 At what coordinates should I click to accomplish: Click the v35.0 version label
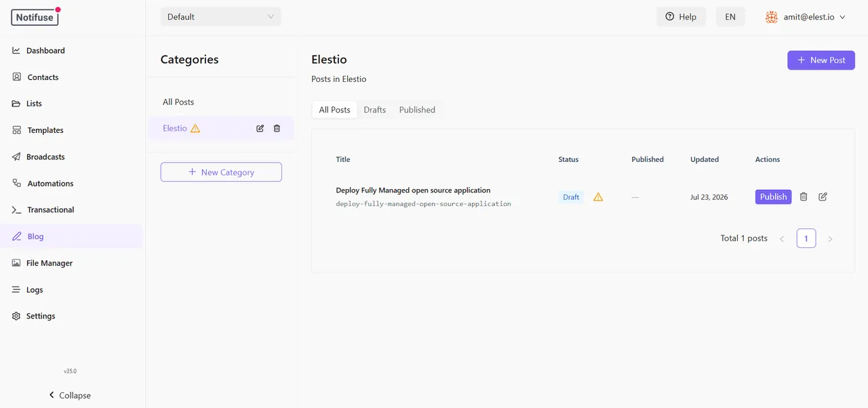click(70, 371)
